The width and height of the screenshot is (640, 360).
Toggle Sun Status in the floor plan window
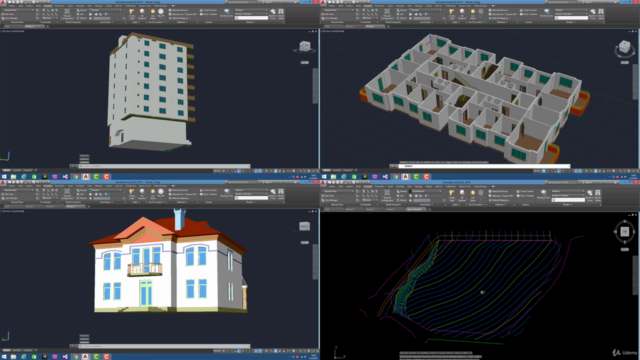click(473, 13)
